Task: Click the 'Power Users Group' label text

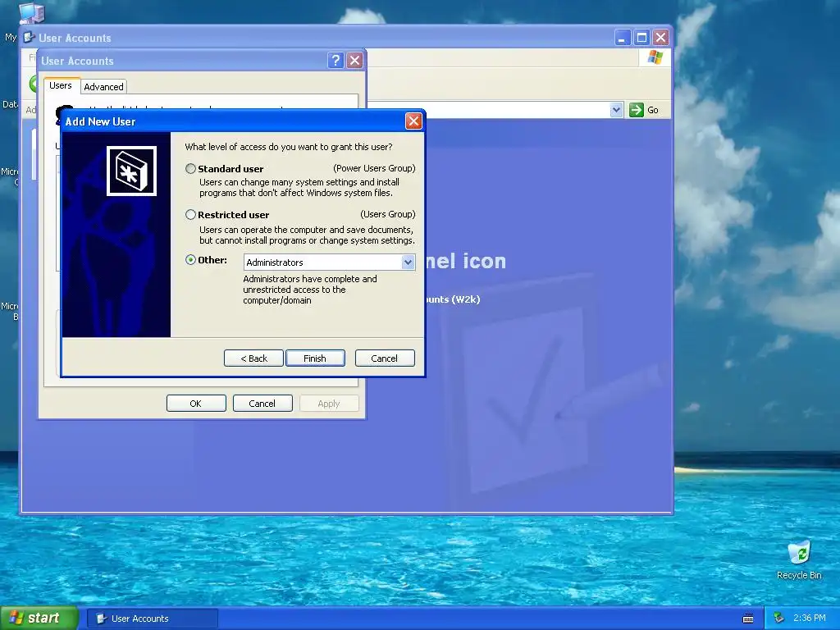Action: pos(374,168)
